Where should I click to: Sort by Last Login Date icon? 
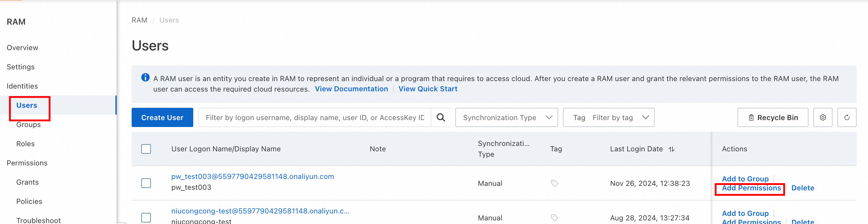click(671, 149)
